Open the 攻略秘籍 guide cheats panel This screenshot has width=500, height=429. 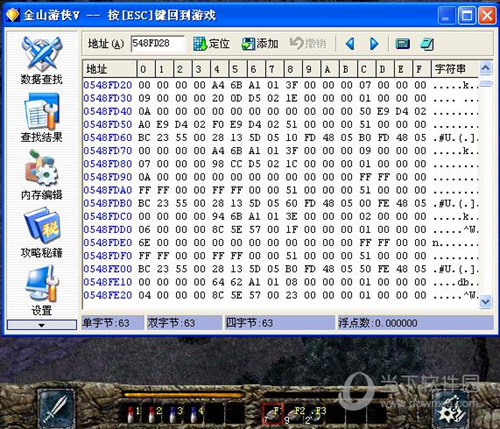[41, 233]
